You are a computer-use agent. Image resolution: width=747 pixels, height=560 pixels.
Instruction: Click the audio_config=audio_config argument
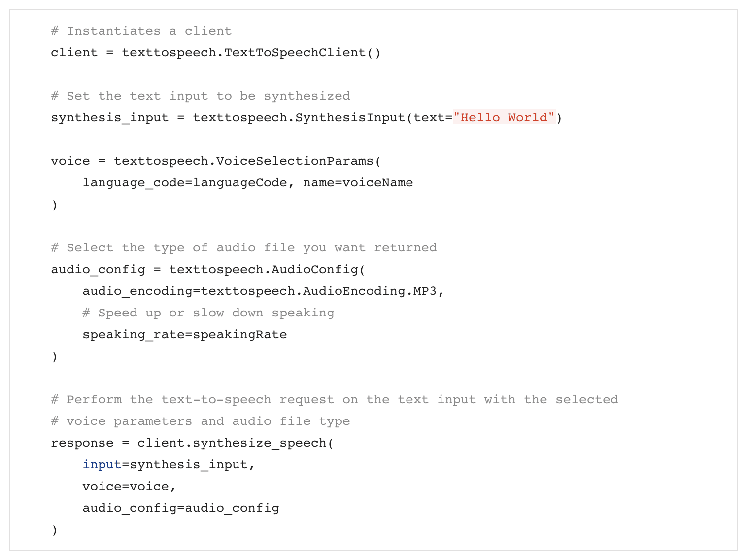[180, 508]
